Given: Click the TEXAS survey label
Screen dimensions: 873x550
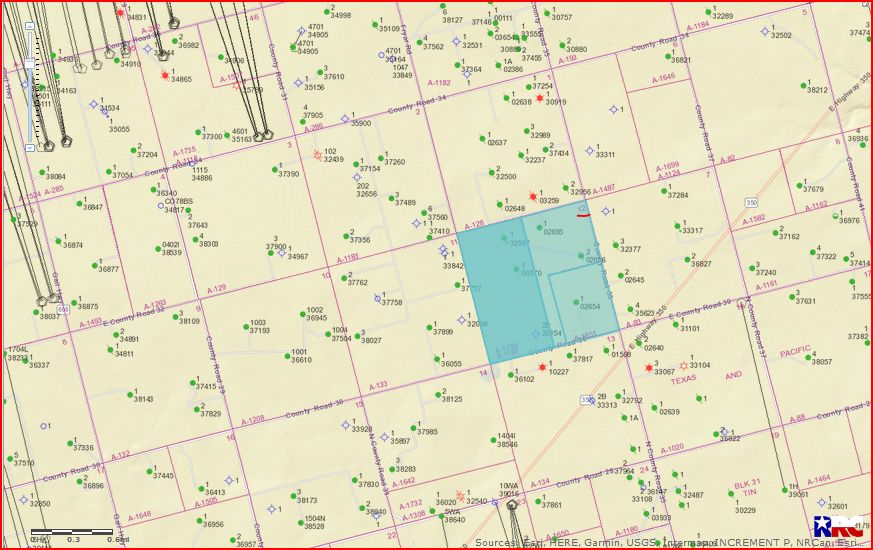Looking at the screenshot, I should [684, 380].
